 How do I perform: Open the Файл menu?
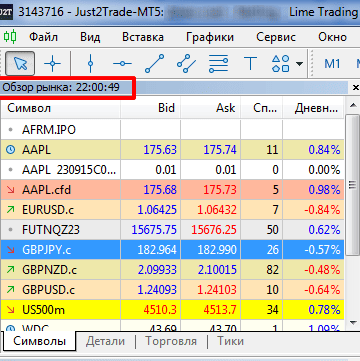coord(43,37)
